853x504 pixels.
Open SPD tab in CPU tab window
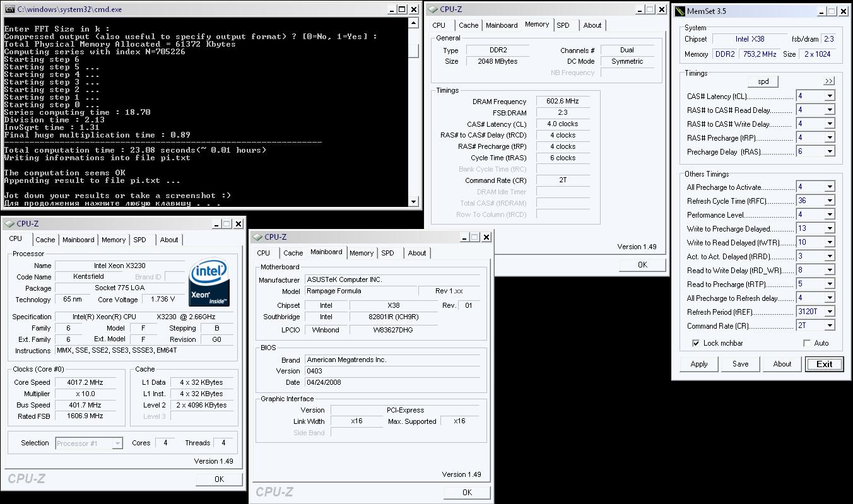[x=139, y=240]
